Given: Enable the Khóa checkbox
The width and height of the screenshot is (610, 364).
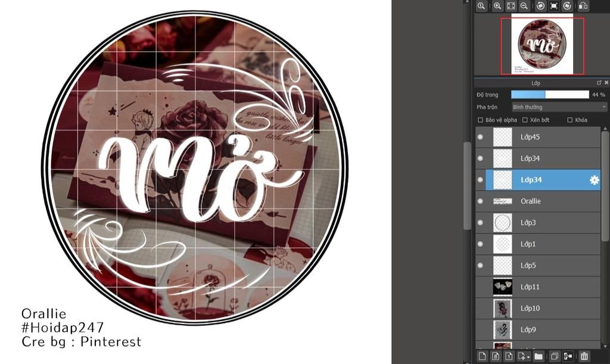Looking at the screenshot, I should click(570, 120).
